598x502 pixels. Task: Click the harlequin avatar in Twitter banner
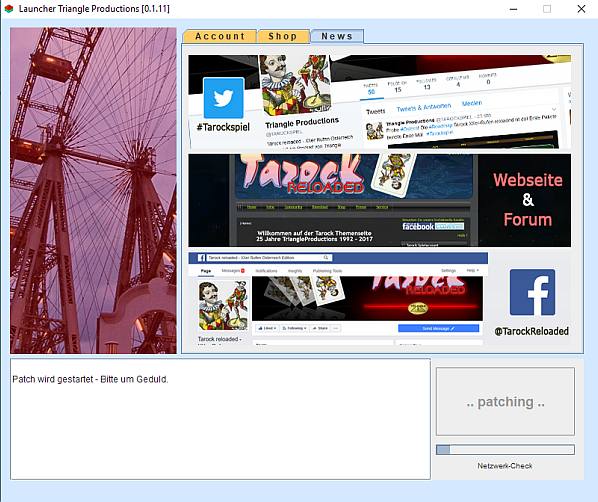[x=294, y=84]
